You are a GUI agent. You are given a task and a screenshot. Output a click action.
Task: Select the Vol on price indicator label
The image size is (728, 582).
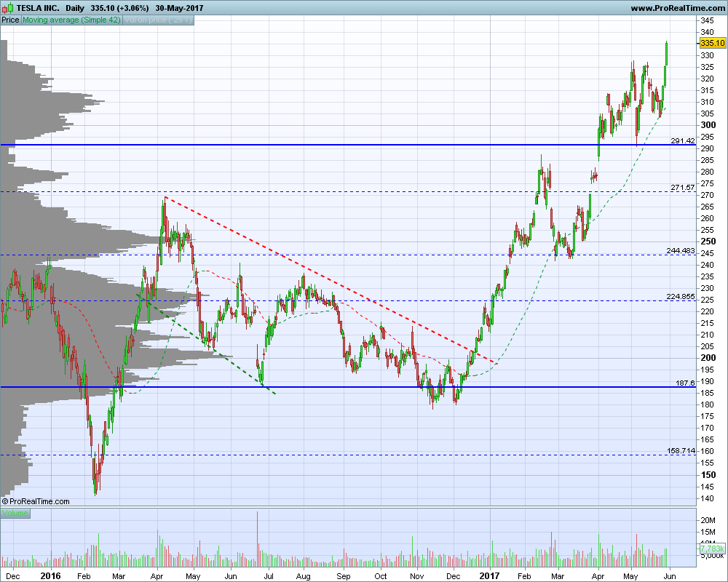click(x=158, y=20)
